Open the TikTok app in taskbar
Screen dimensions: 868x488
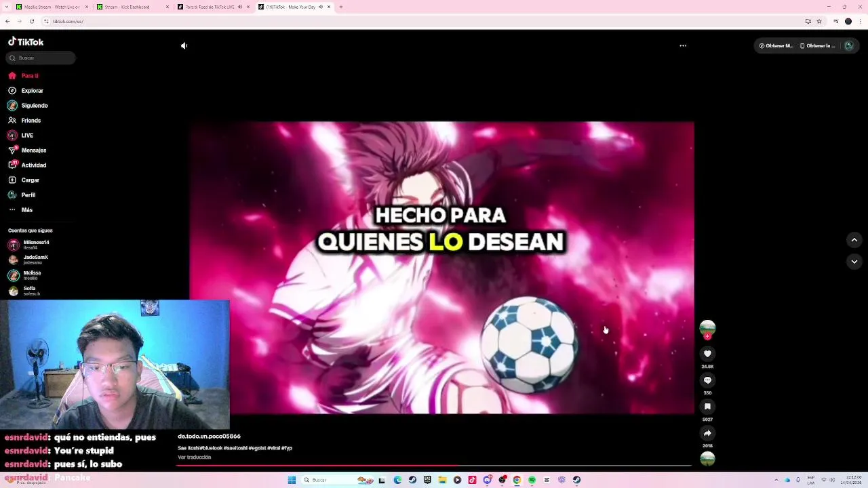(x=472, y=480)
